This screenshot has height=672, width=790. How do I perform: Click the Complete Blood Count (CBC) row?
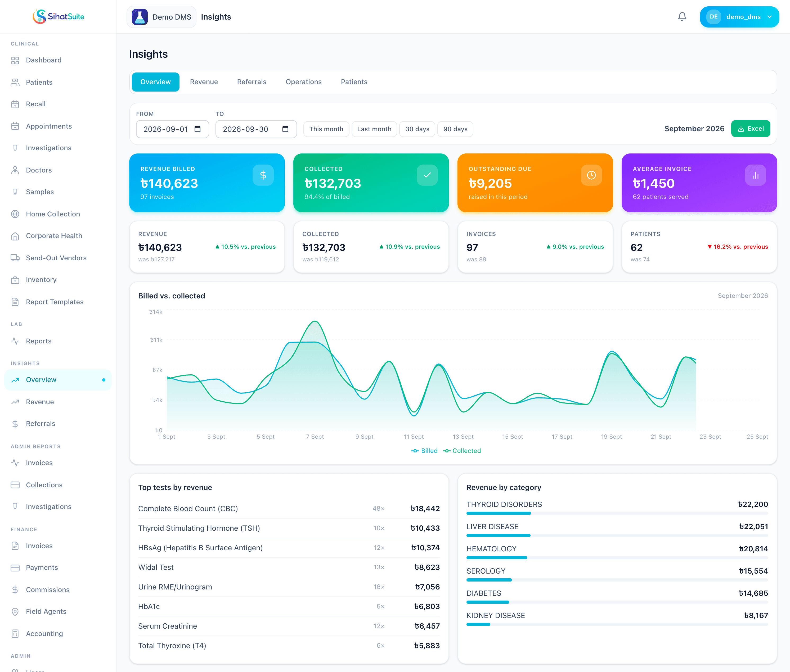(289, 508)
